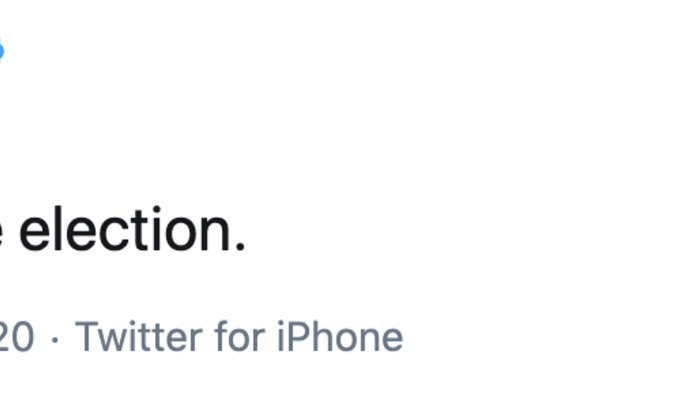Click the "e" at the end of "iPhone"
Viewport: 700px width, 400px height.
coord(390,341)
